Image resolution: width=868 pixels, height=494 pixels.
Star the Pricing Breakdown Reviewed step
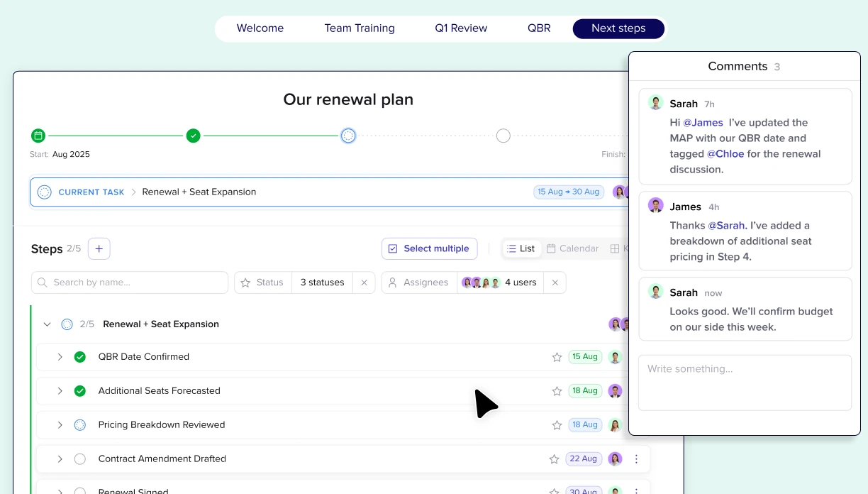point(557,425)
